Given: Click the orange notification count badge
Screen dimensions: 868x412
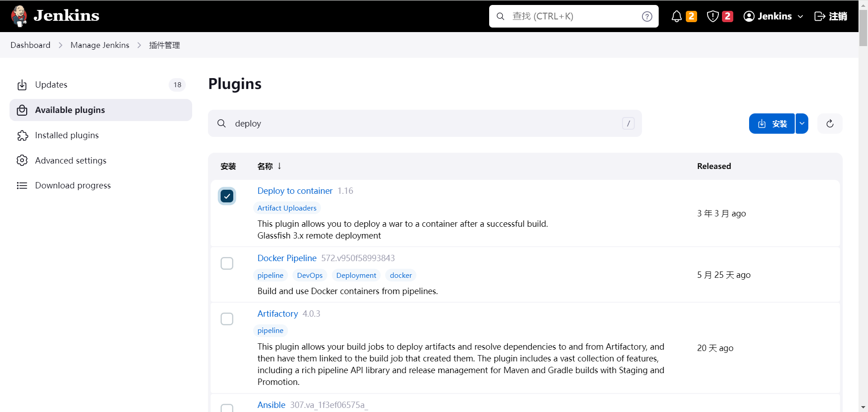Looking at the screenshot, I should (691, 16).
